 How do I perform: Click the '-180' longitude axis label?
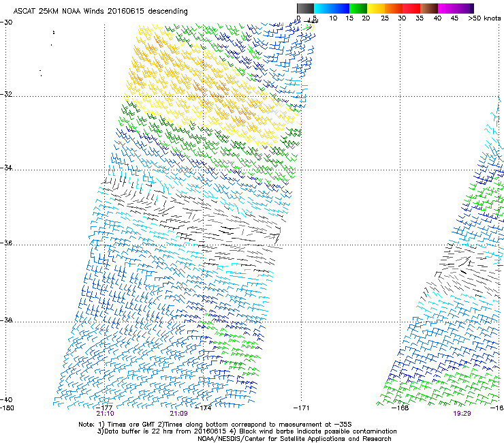[x=7, y=408]
